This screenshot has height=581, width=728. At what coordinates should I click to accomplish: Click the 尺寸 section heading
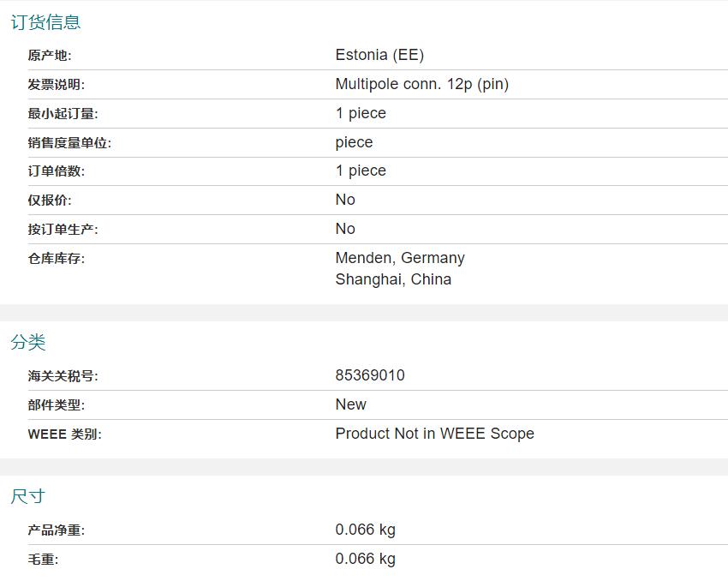pos(28,496)
